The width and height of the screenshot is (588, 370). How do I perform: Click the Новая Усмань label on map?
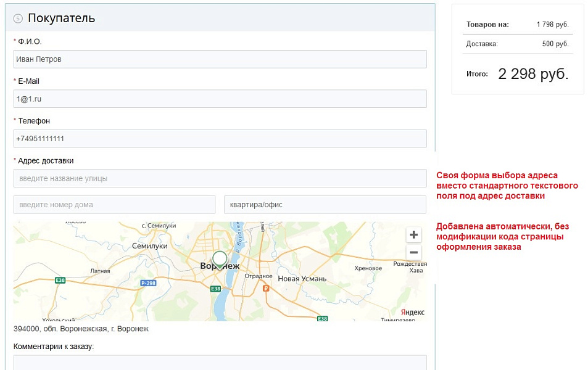click(302, 279)
